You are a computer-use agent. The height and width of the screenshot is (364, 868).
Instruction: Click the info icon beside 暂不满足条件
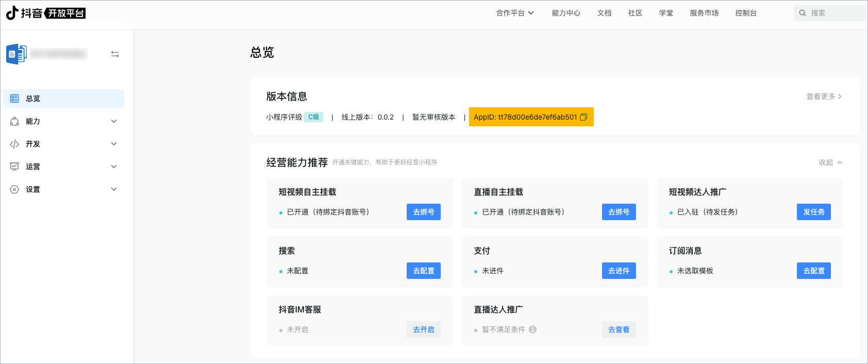coord(532,329)
